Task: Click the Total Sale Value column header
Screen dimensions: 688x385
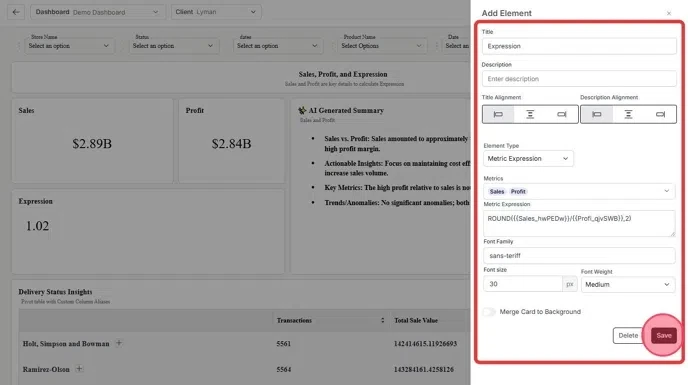Action: [416, 320]
